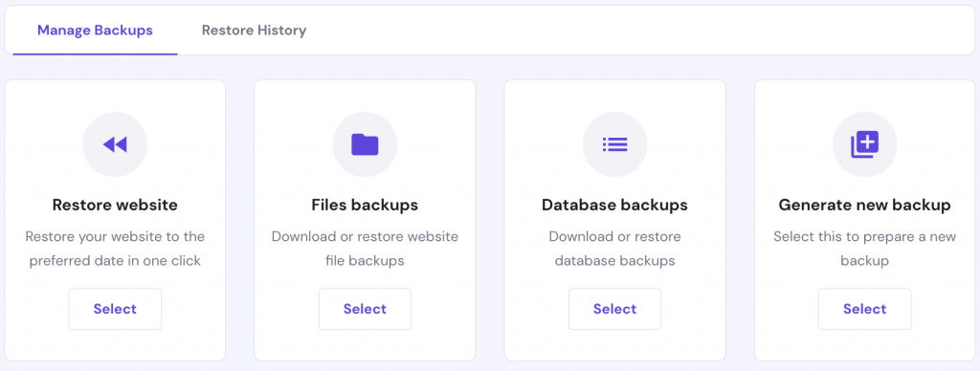Click the rewind icon for Restore website
This screenshot has width=980, height=371.
click(115, 145)
